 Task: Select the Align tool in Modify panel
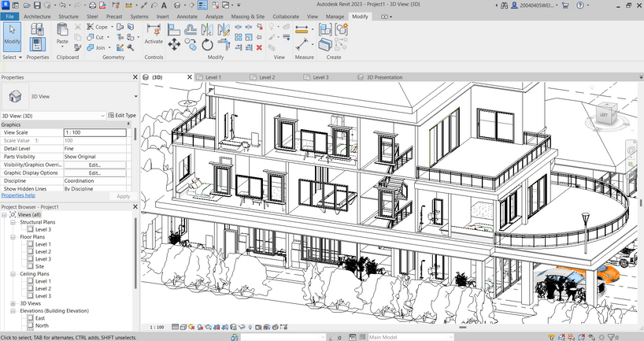pyautogui.click(x=174, y=29)
